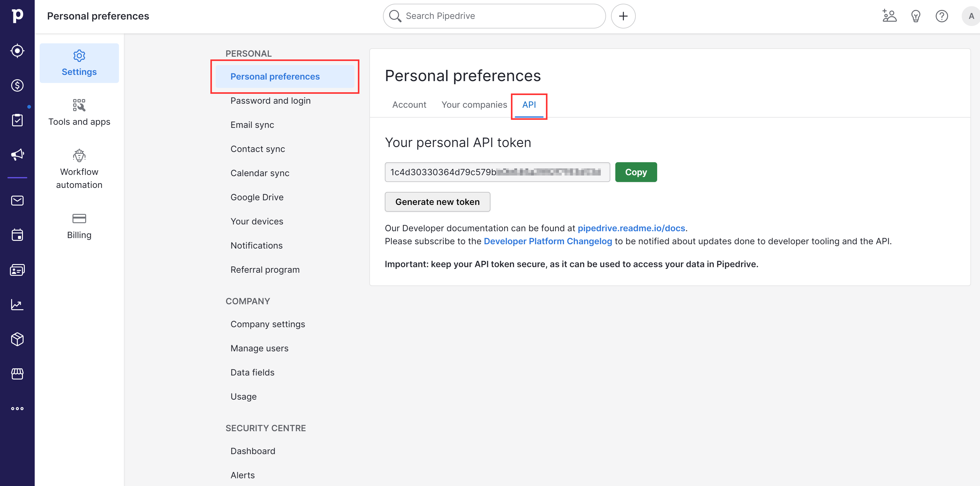Click Generate new token button
This screenshot has height=486, width=980.
point(437,202)
